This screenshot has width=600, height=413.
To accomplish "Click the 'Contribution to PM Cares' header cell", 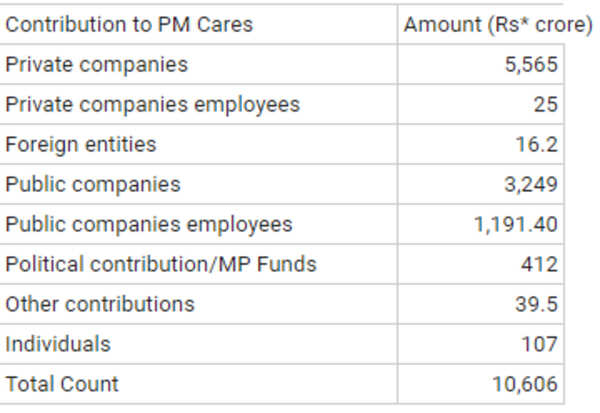I will click(129, 25).
